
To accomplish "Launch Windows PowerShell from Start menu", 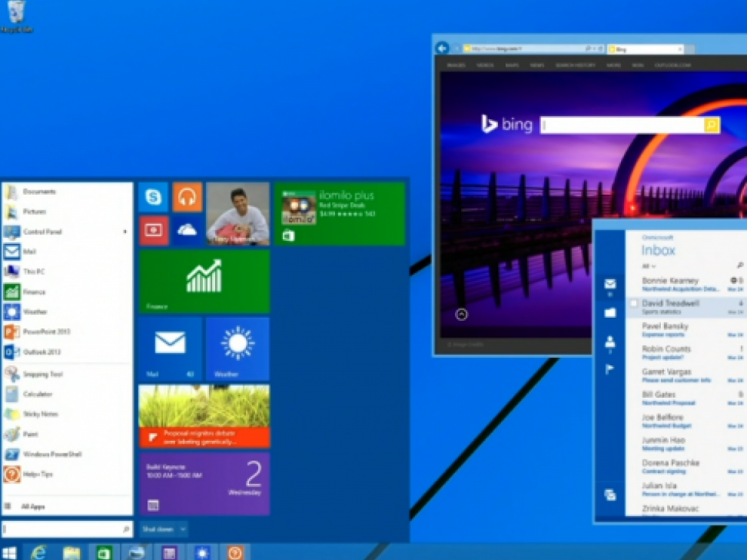I will click(x=66, y=454).
